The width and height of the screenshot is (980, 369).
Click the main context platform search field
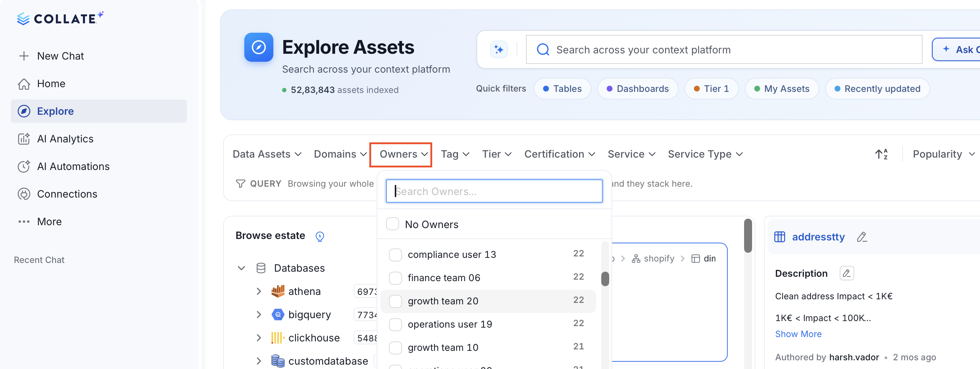(724, 49)
